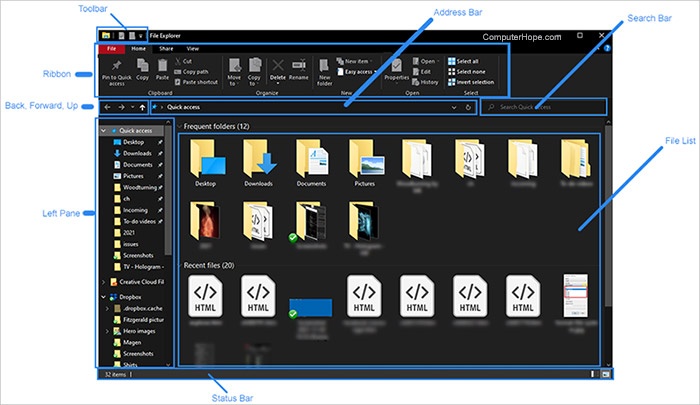Open Quick Access Toolbar customize dropdown
700x405 pixels.
point(141,36)
